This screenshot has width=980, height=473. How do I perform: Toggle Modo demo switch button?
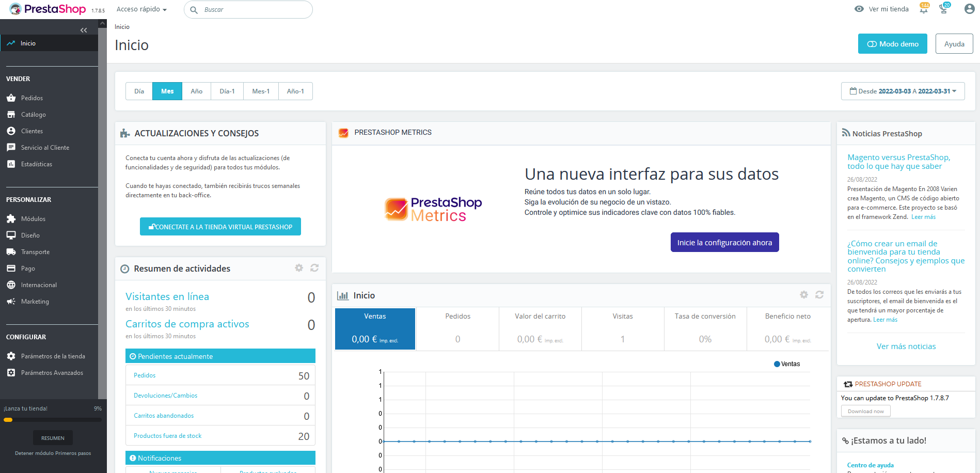[x=893, y=44]
